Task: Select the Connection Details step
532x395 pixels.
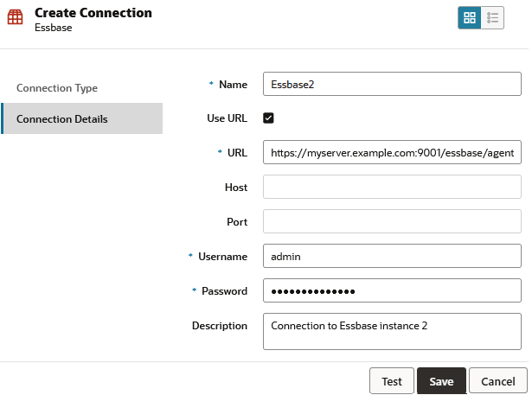Action: coord(62,118)
